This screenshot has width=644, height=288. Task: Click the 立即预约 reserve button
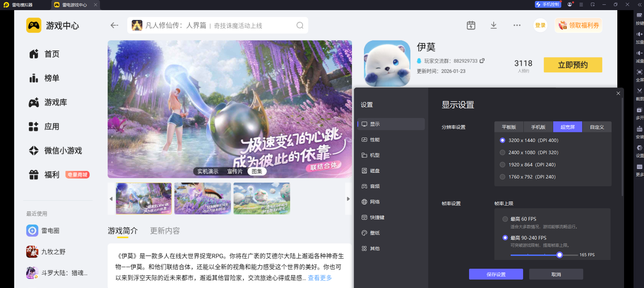pos(573,65)
